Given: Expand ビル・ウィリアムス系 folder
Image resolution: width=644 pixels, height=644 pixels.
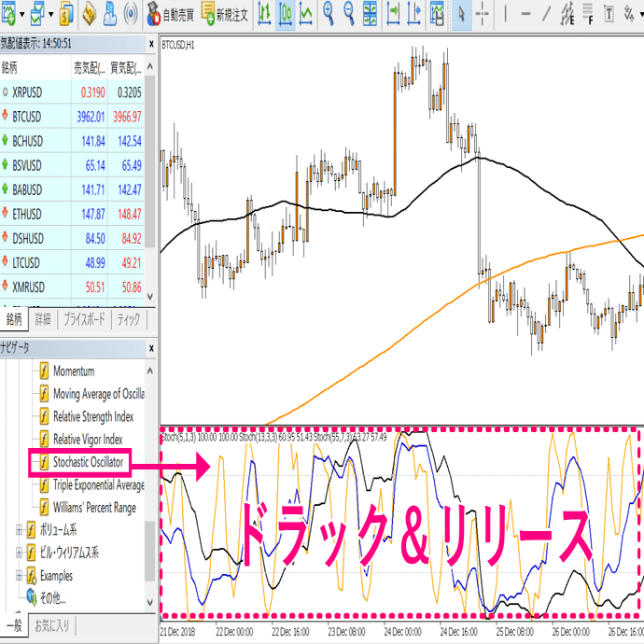Looking at the screenshot, I should click(19, 553).
